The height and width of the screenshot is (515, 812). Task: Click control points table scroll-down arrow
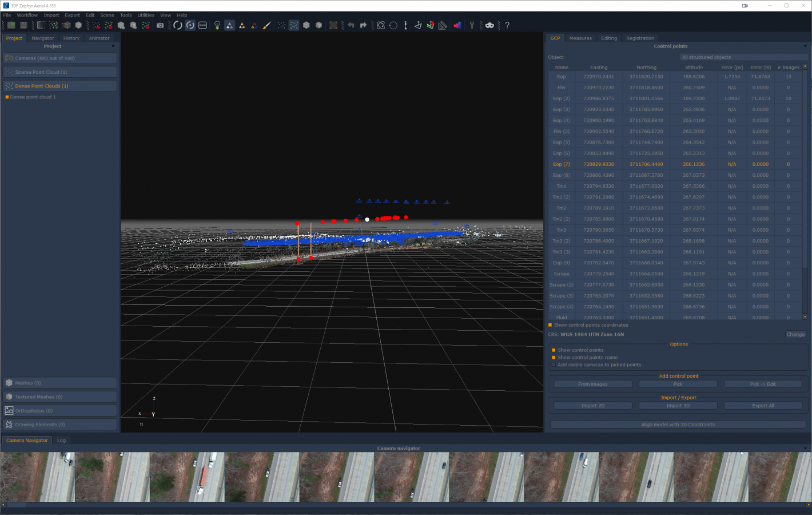click(x=805, y=316)
